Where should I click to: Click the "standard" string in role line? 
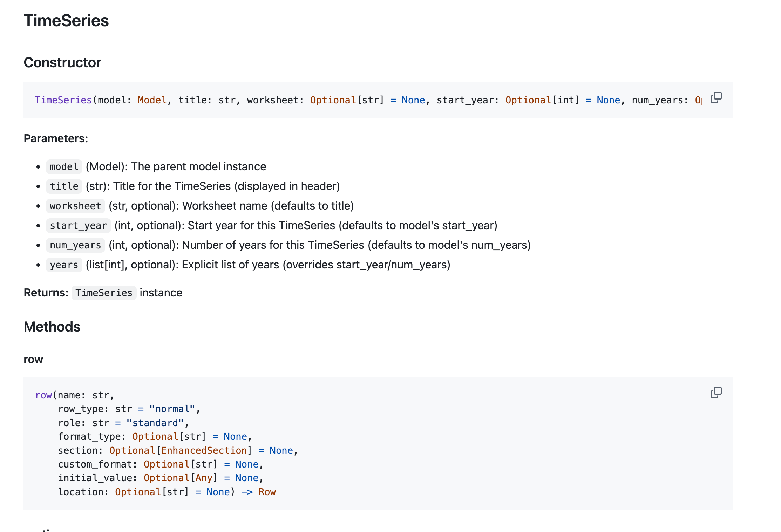coord(155,423)
